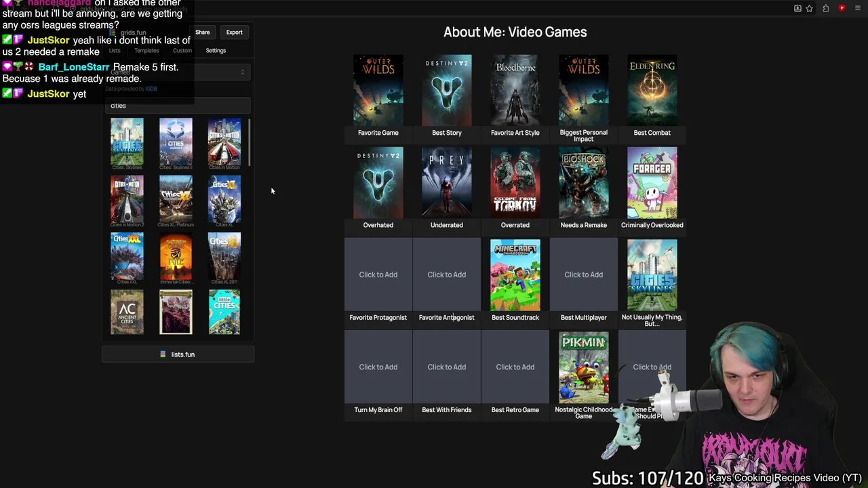Screen dimensions: 868x488
Task: Click the Elden Ring Best Combat cover
Action: (x=652, y=91)
